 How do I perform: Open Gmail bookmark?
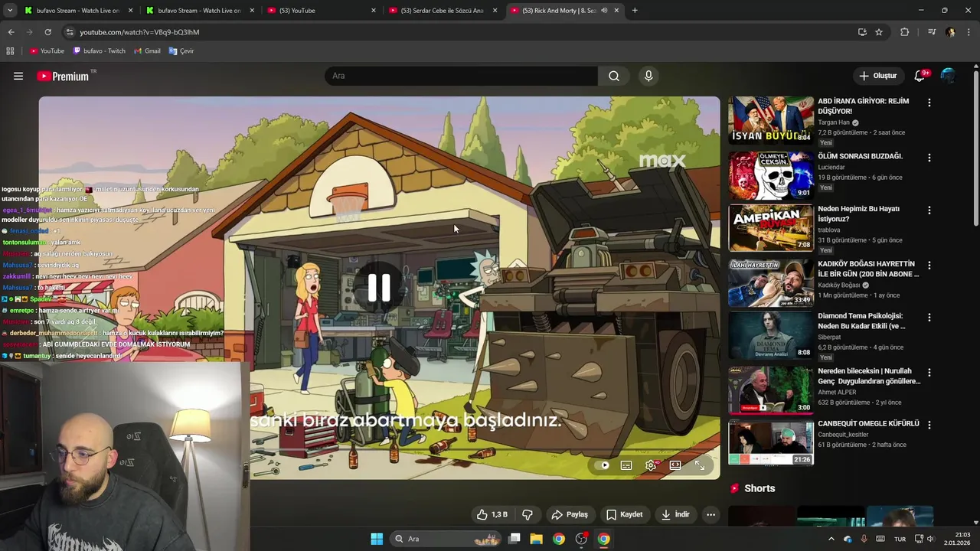pos(147,51)
